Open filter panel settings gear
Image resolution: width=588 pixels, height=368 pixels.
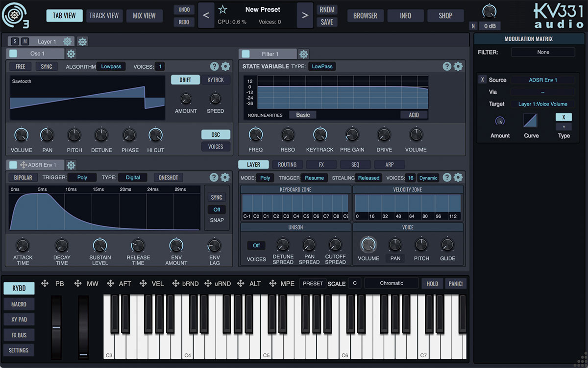coord(458,67)
